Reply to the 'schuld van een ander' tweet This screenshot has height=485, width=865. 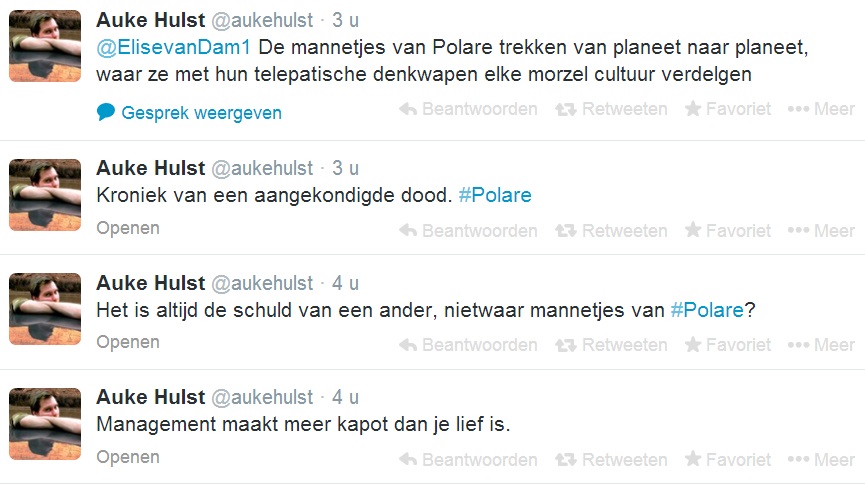[x=468, y=345]
